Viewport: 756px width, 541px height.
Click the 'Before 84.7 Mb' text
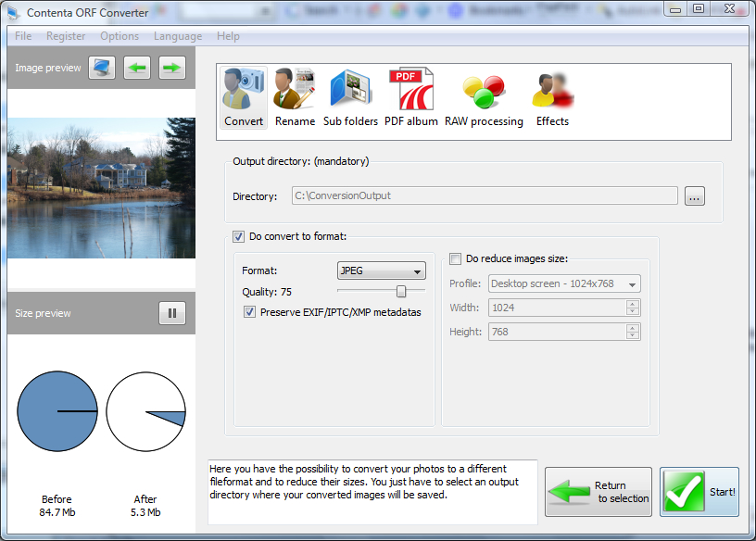tap(57, 506)
